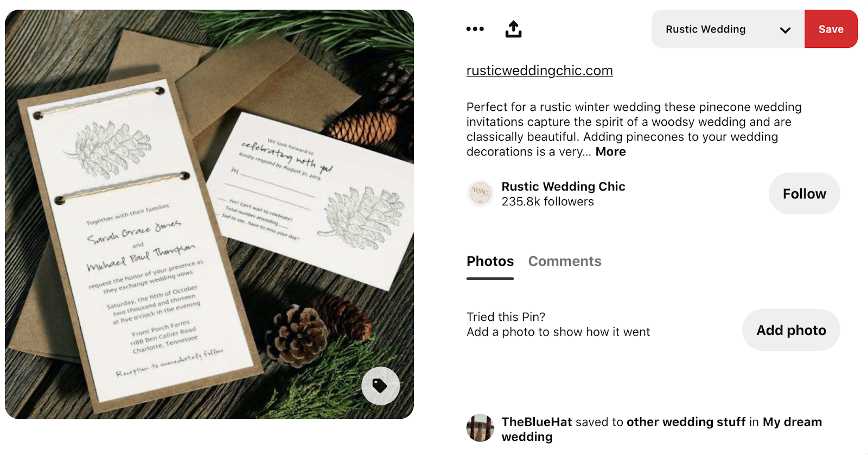Open the three-dot more options menu
The width and height of the screenshot is (868, 455).
tap(475, 29)
